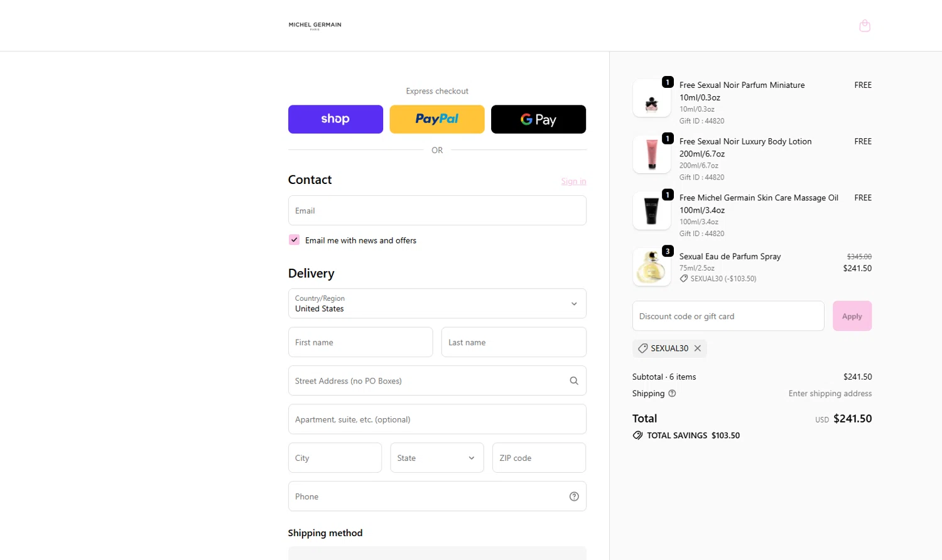Expand the State dropdown
The height and width of the screenshot is (560, 942).
[x=436, y=458]
